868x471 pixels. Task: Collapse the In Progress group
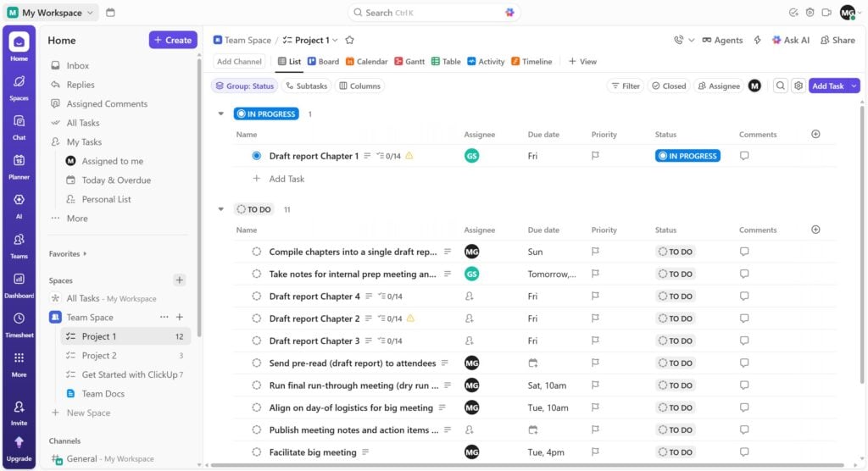pyautogui.click(x=221, y=114)
